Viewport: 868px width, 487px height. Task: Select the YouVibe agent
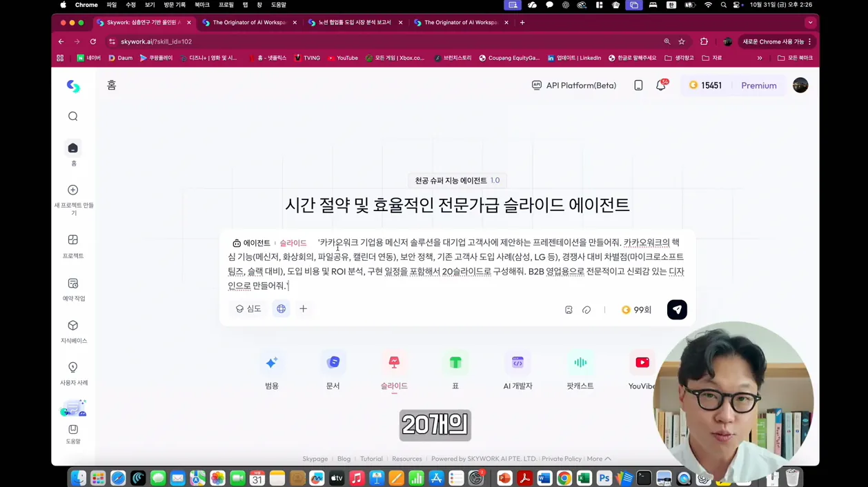642,372
